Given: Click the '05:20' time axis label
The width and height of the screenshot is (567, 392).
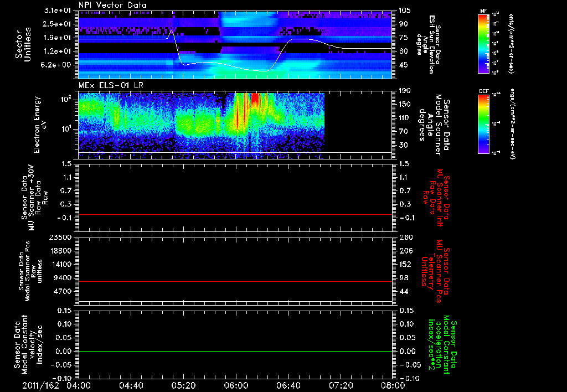Looking at the screenshot, I should [x=184, y=385].
